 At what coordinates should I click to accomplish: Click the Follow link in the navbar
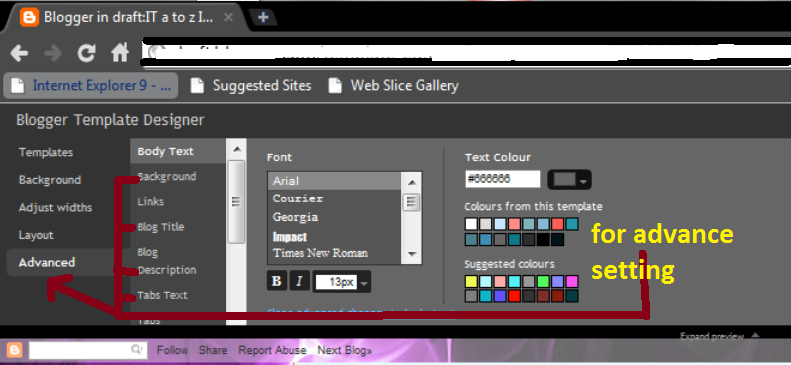click(x=172, y=350)
